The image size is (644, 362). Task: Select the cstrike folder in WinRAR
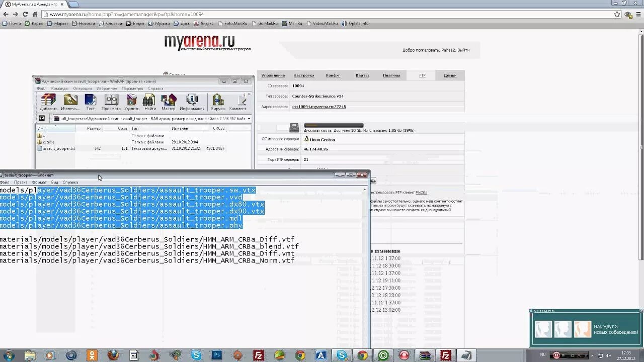pyautogui.click(x=49, y=142)
